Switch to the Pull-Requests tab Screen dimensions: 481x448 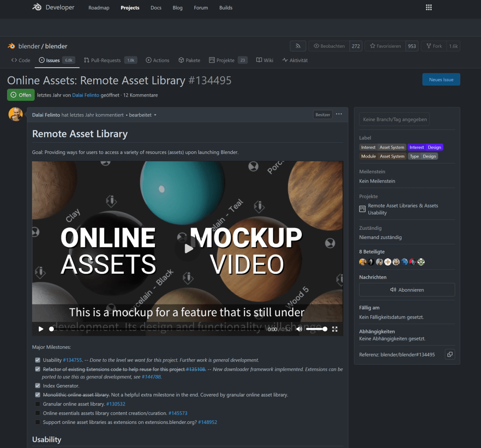point(110,60)
